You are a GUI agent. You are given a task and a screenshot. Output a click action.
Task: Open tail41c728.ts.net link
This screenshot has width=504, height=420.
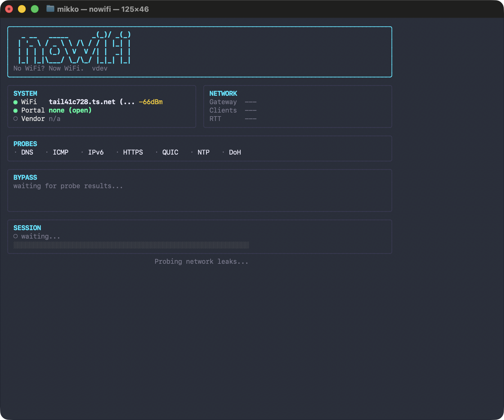[x=82, y=102]
